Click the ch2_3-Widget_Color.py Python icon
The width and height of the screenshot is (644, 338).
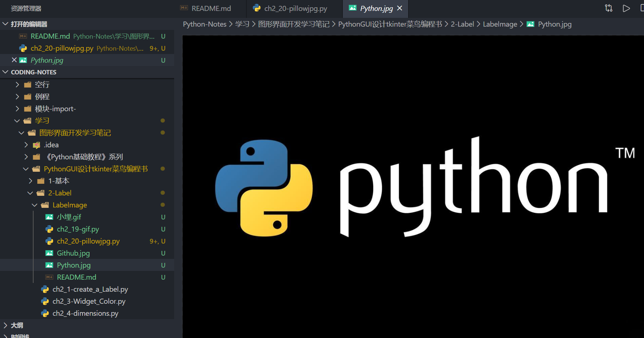click(x=45, y=301)
